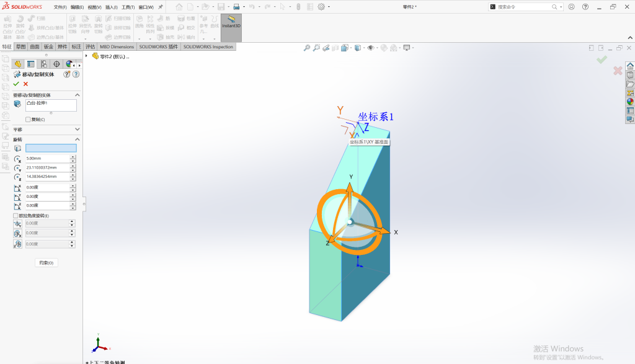Cancel via the viewport corner red X

pos(618,71)
